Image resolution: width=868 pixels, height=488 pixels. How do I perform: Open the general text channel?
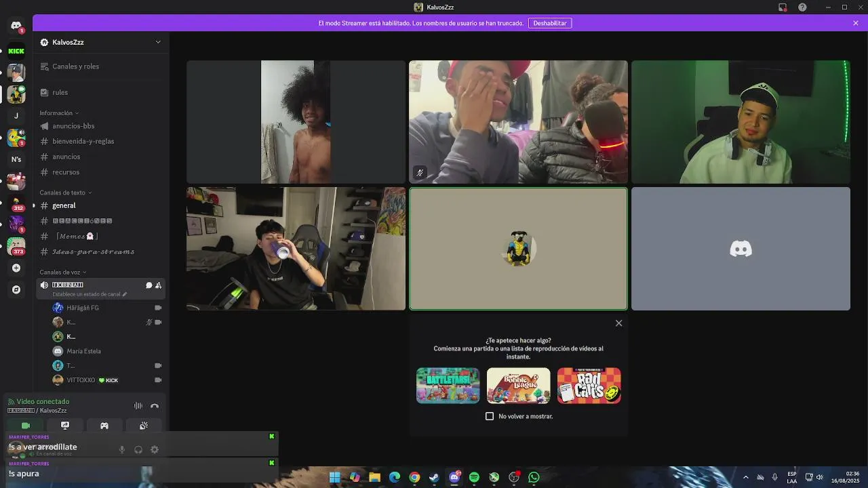(x=100, y=205)
